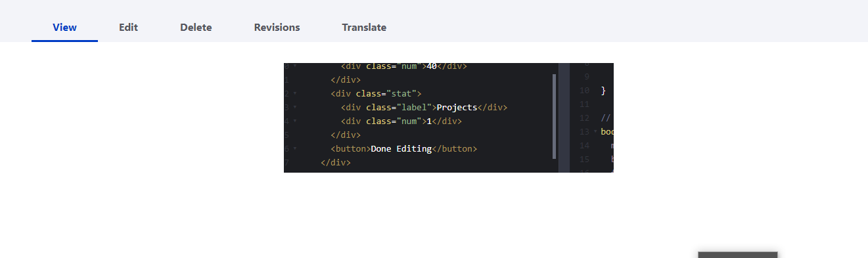Collapse fold arrow beside num 40 line

295,66
